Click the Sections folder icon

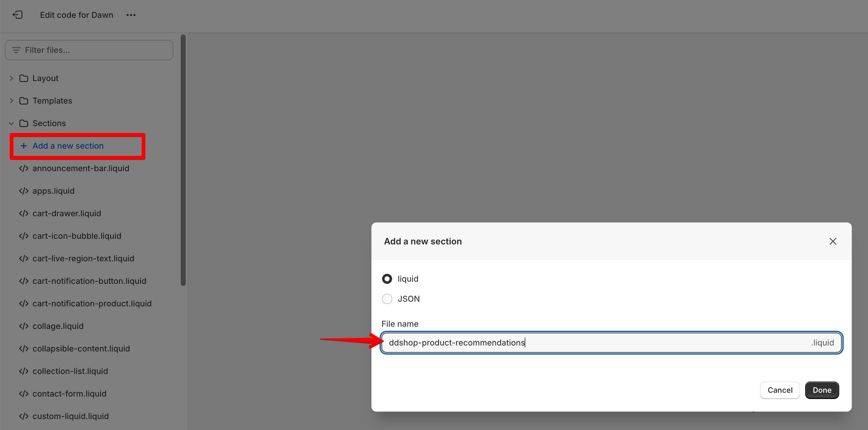coord(23,123)
